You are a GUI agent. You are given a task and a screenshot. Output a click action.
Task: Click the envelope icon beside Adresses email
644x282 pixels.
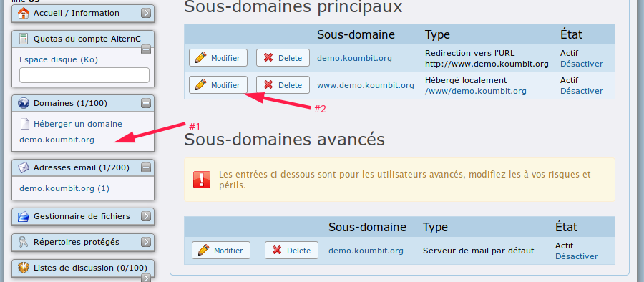pyautogui.click(x=24, y=167)
